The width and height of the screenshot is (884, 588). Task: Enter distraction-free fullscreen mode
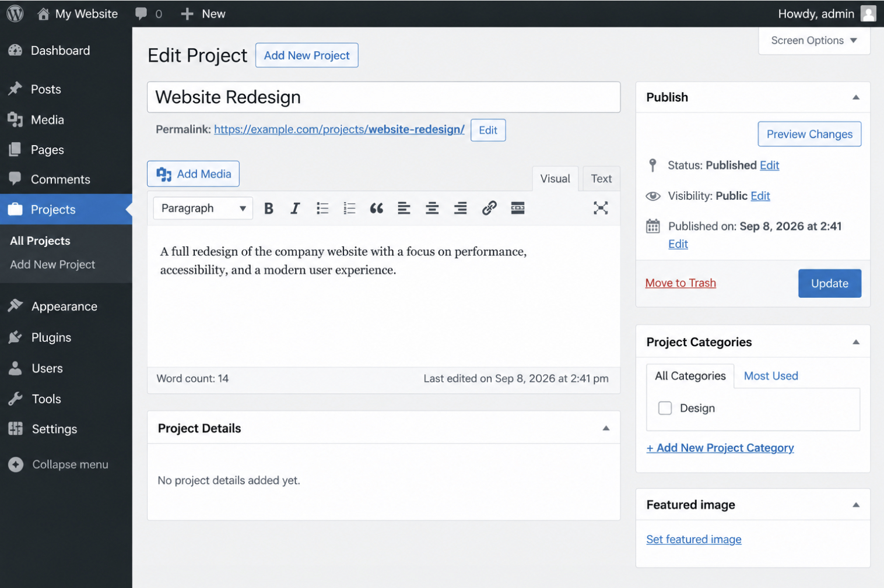coord(601,208)
